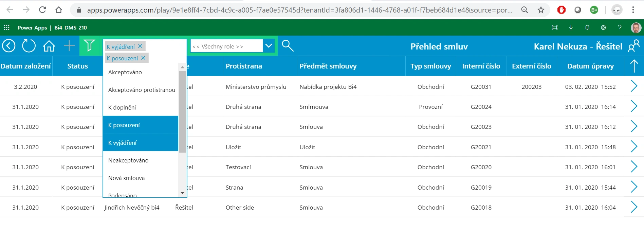Search contracts using magnifier icon

point(288,45)
